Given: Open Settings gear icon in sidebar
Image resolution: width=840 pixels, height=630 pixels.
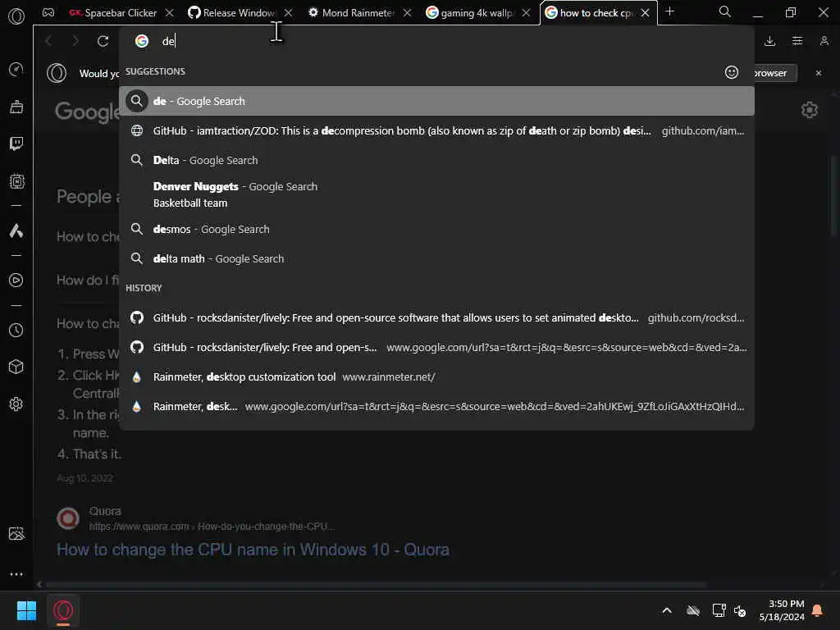Looking at the screenshot, I should (16, 404).
